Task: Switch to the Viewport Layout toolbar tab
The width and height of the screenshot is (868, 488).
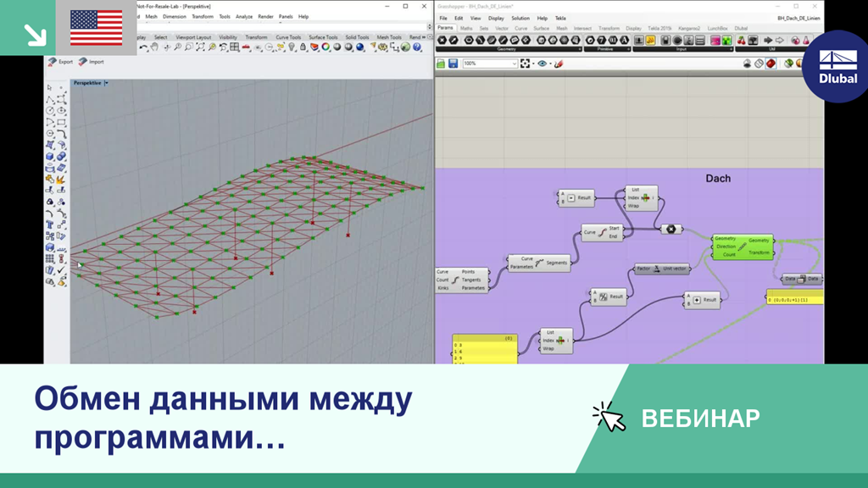Action: click(x=193, y=37)
